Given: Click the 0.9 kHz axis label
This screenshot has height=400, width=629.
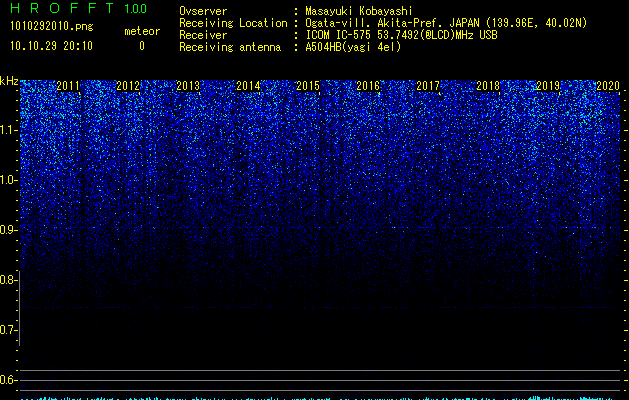Looking at the screenshot, I should pyautogui.click(x=9, y=230).
